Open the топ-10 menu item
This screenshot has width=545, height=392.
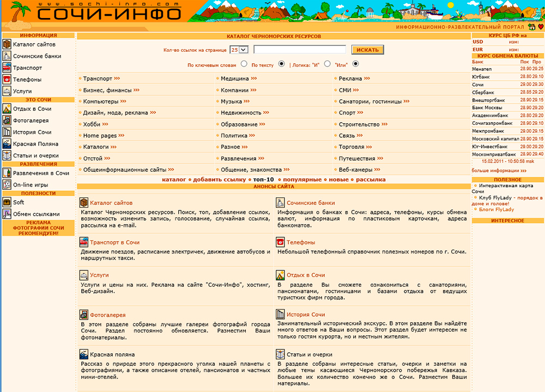263,179
